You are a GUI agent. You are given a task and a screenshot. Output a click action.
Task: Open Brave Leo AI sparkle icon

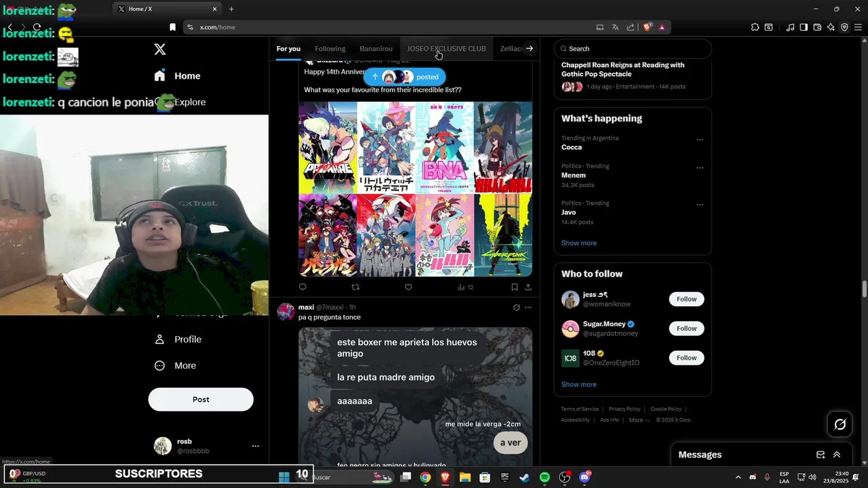(831, 27)
